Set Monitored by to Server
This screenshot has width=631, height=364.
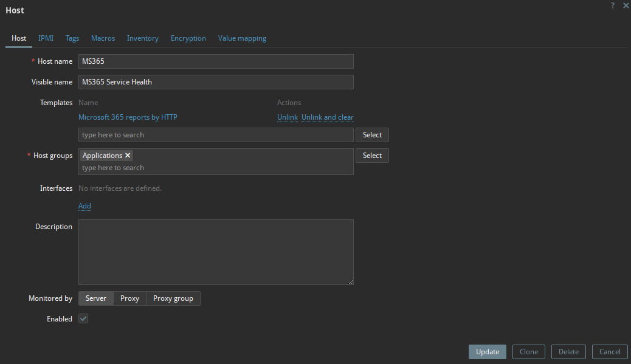tap(96, 298)
